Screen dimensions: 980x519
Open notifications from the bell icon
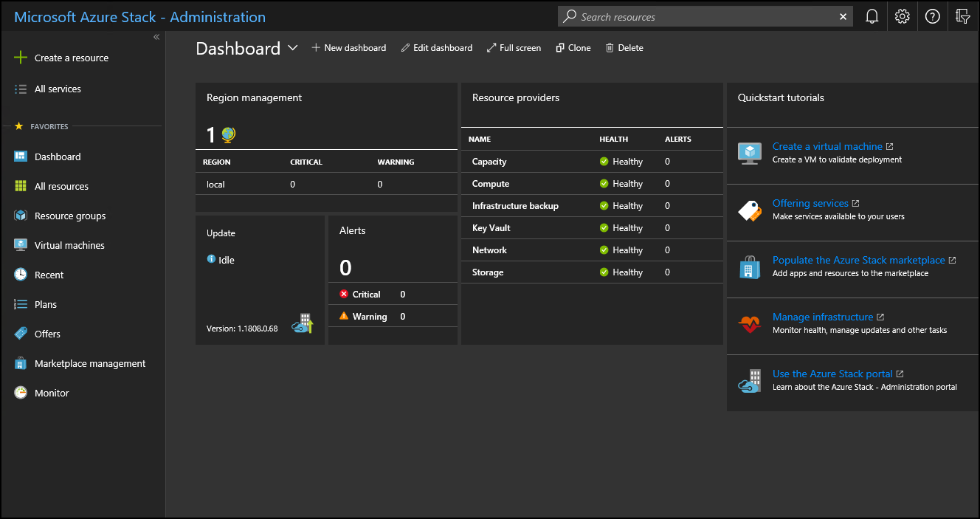872,16
